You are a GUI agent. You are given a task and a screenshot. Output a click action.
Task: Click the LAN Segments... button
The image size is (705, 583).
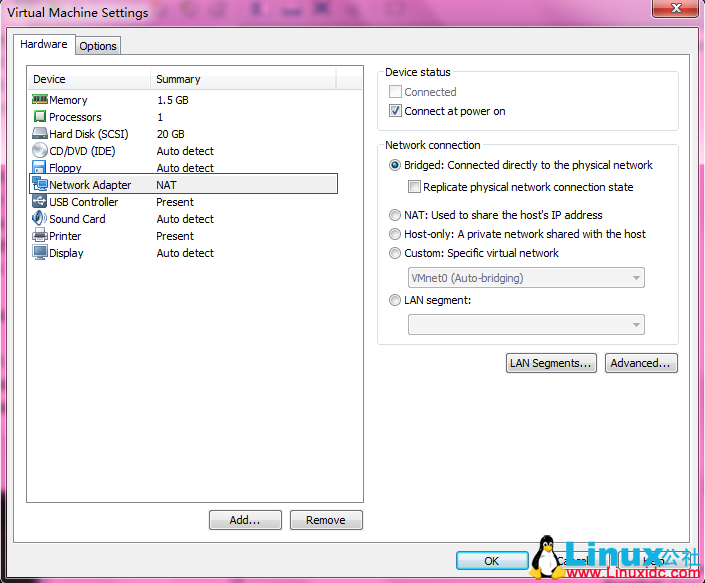[551, 363]
